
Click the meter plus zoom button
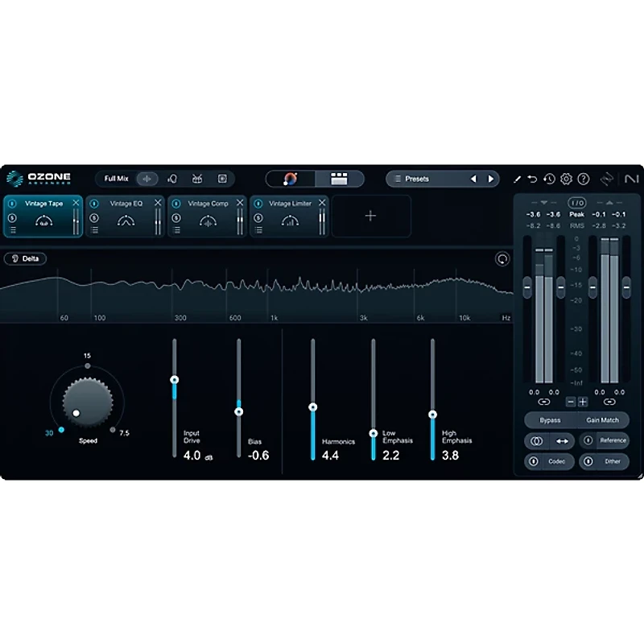click(583, 402)
